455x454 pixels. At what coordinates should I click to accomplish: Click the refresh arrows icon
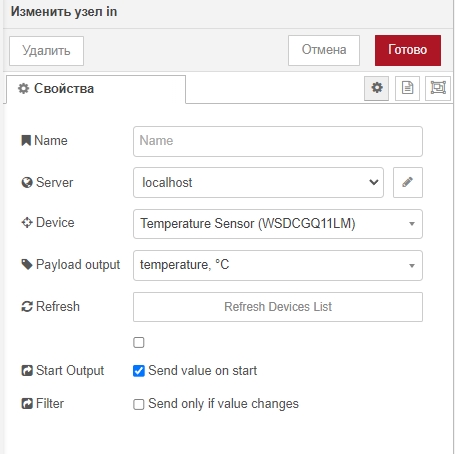(x=27, y=306)
